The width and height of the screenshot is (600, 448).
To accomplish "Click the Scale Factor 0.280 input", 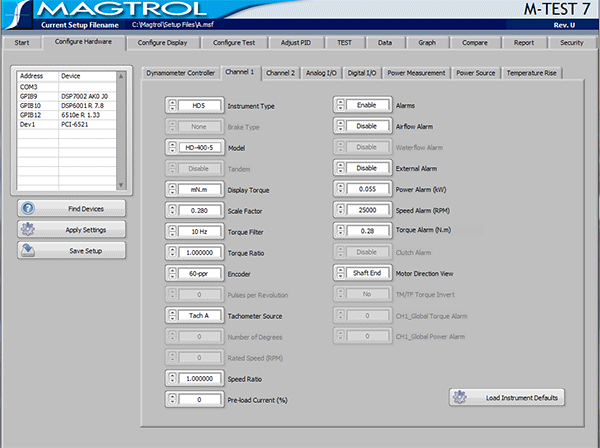I will tap(199, 210).
